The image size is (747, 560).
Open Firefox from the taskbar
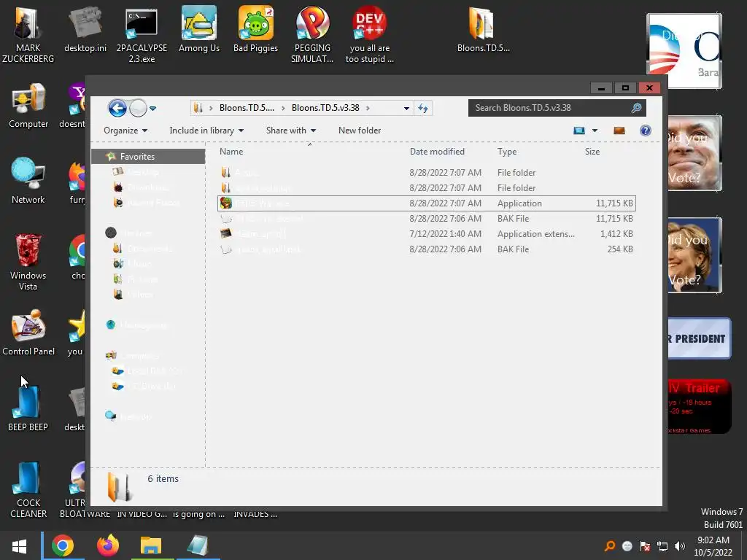(108, 545)
